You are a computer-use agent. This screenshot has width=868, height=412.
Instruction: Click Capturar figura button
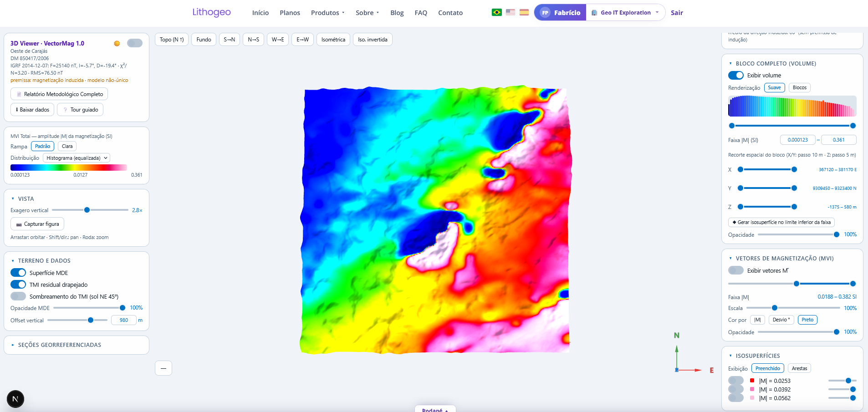(x=37, y=224)
